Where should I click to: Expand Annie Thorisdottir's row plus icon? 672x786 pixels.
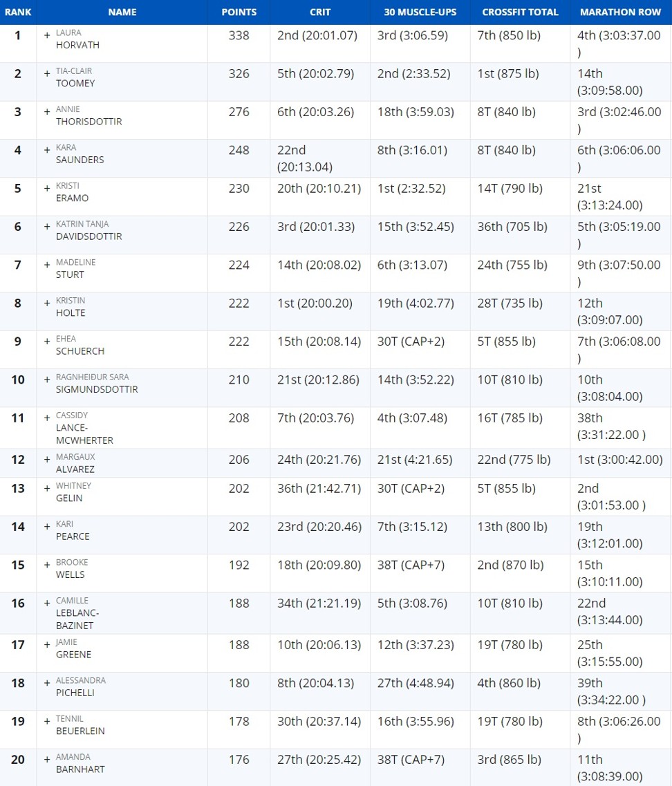click(46, 112)
